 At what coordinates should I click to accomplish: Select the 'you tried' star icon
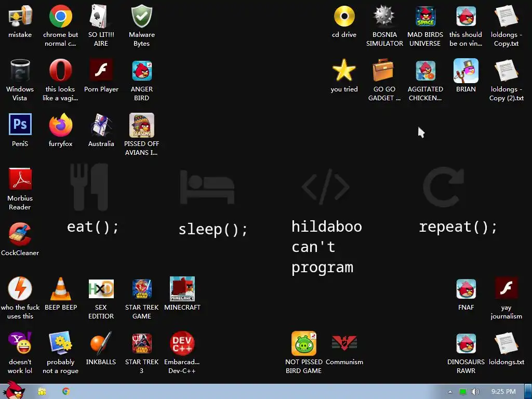(x=344, y=70)
